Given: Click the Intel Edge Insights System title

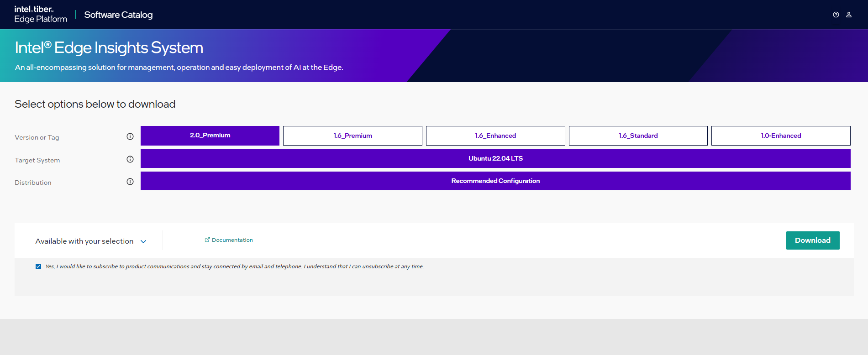Looking at the screenshot, I should pos(109,47).
